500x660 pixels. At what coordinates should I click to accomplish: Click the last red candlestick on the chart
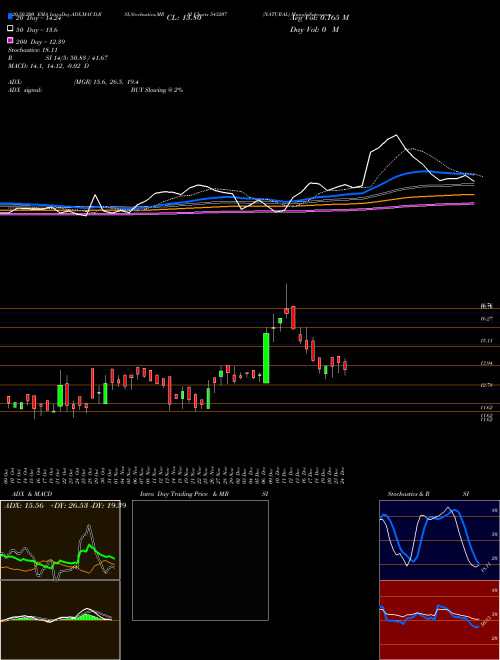[345, 366]
